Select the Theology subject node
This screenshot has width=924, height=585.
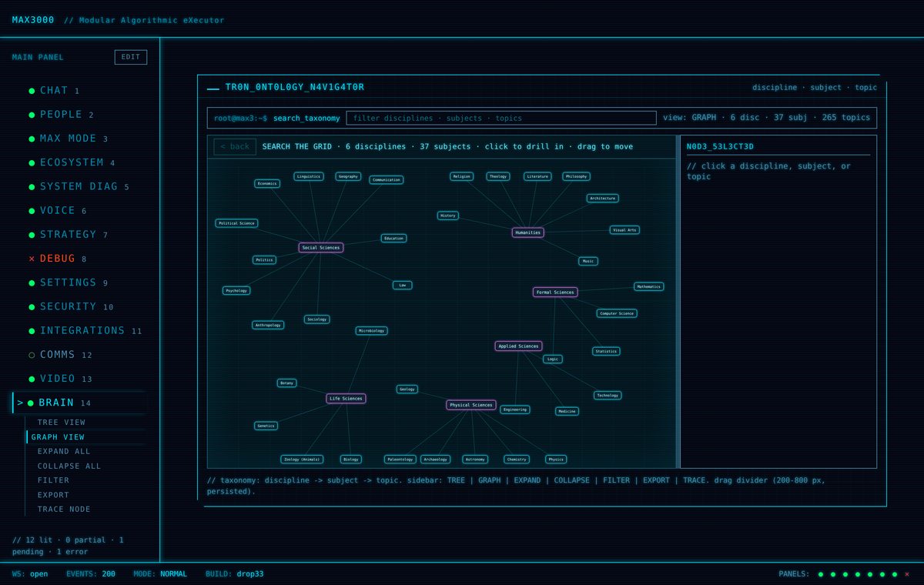(x=498, y=176)
